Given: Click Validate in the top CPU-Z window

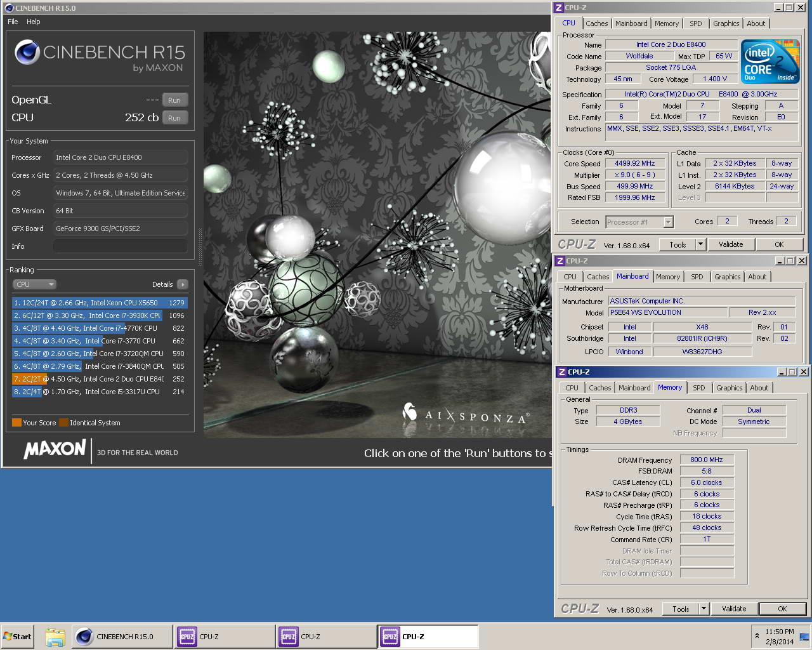Looking at the screenshot, I should (731, 244).
